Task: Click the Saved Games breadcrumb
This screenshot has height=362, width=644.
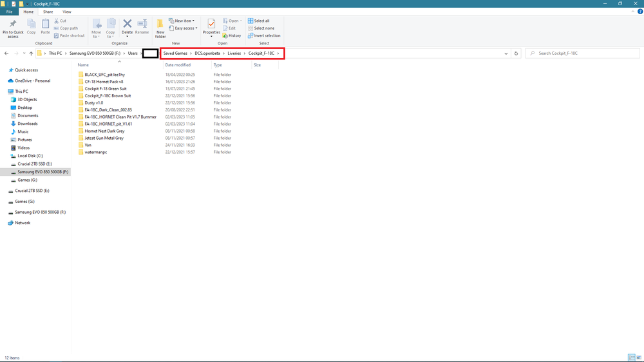Action: (x=175, y=53)
